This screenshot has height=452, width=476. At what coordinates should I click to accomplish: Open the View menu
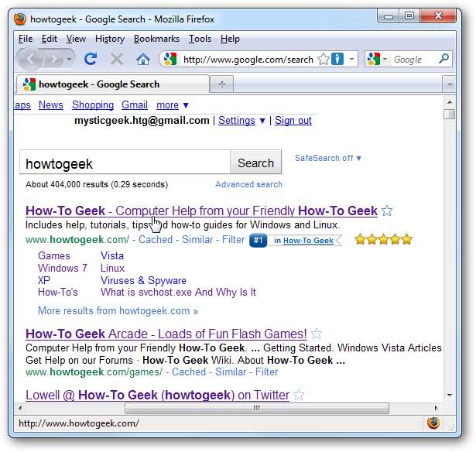tap(76, 39)
